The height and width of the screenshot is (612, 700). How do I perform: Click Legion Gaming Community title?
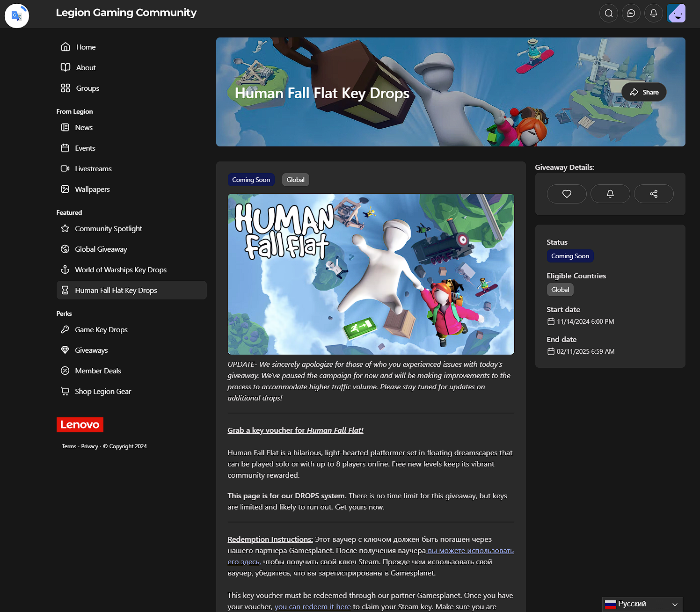click(x=126, y=13)
